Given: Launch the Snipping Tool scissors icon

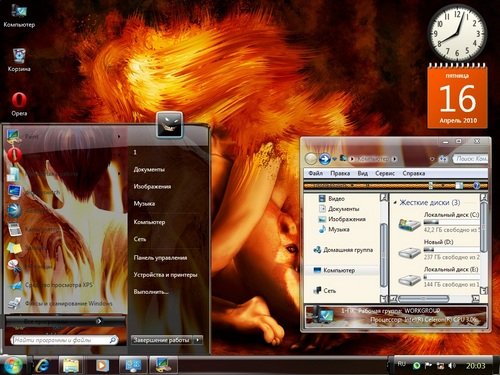Looking at the screenshot, I should coord(14,266).
